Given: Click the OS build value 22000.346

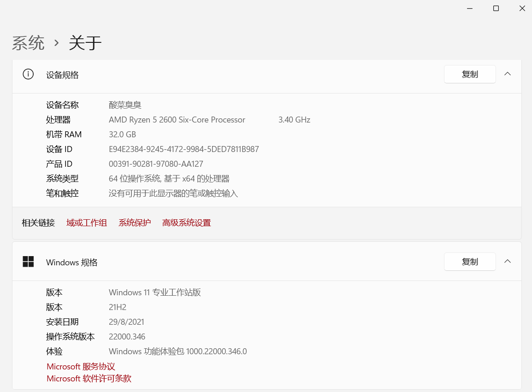Looking at the screenshot, I should (127, 337).
